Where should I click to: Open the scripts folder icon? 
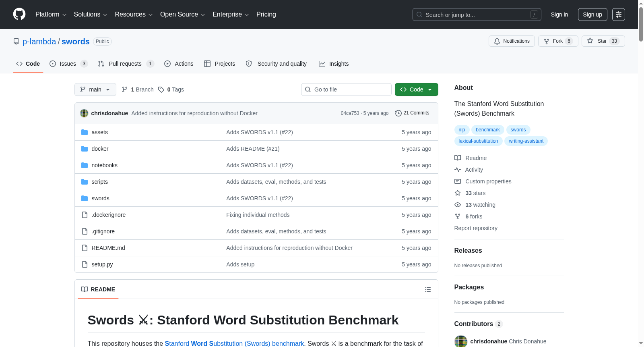click(x=85, y=182)
